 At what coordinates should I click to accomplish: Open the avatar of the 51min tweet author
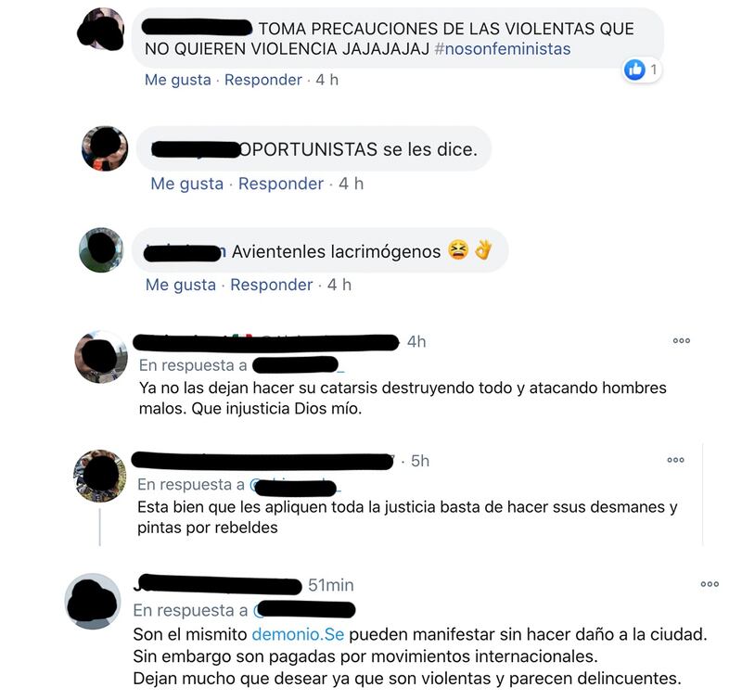[93, 601]
